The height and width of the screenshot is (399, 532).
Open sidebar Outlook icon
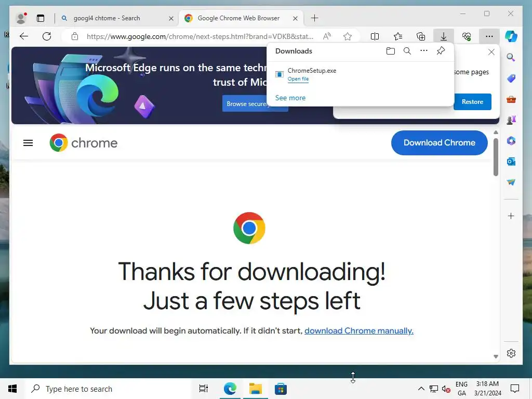coord(511,162)
